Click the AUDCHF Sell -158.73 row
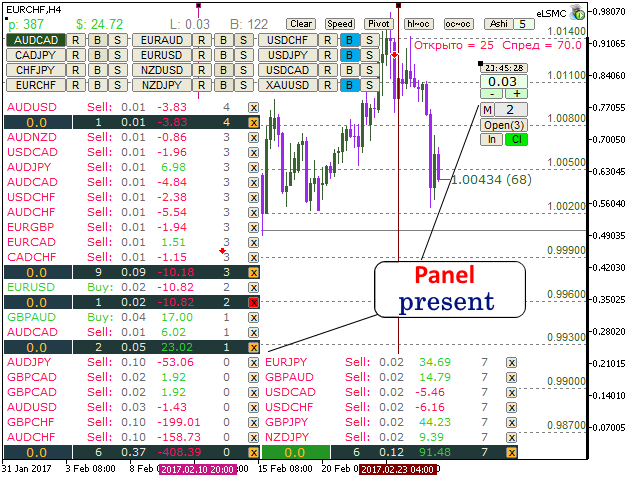This screenshot has width=640, height=480. click(133, 438)
